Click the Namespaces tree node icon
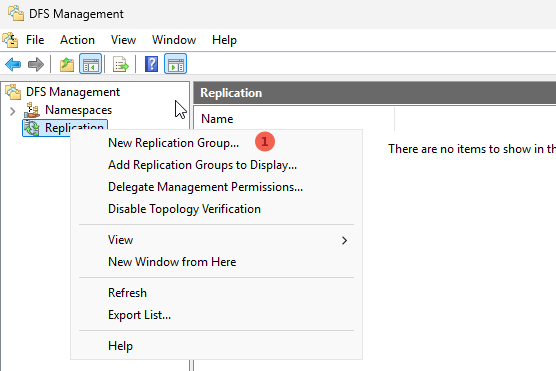The image size is (556, 371). coord(32,110)
